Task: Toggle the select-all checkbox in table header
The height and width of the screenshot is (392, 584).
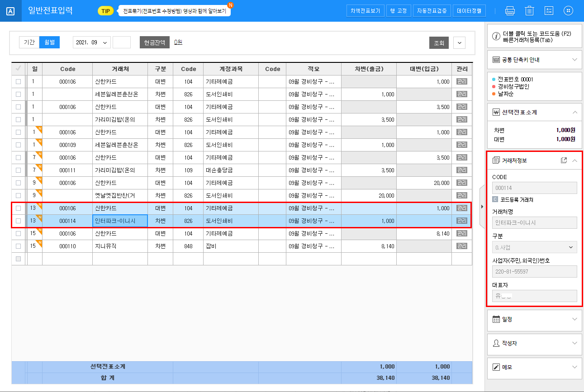Action: tap(18, 69)
